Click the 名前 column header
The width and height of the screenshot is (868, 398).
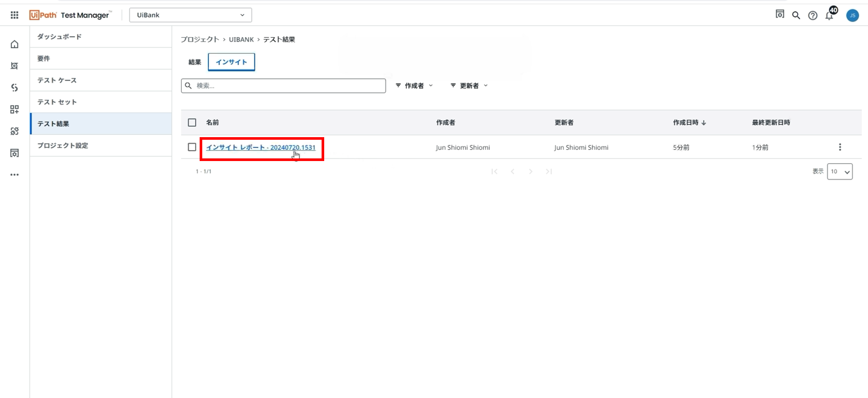(x=212, y=122)
